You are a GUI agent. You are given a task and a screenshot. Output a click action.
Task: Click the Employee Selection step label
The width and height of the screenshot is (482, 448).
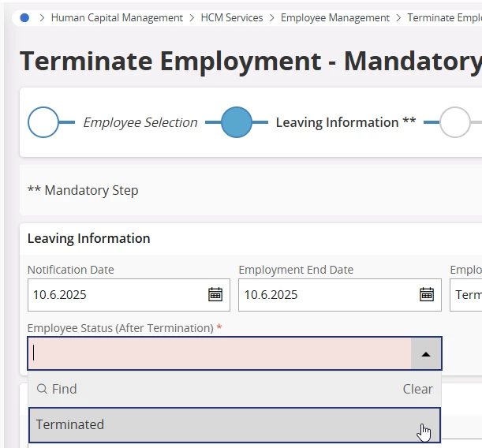[x=140, y=122]
